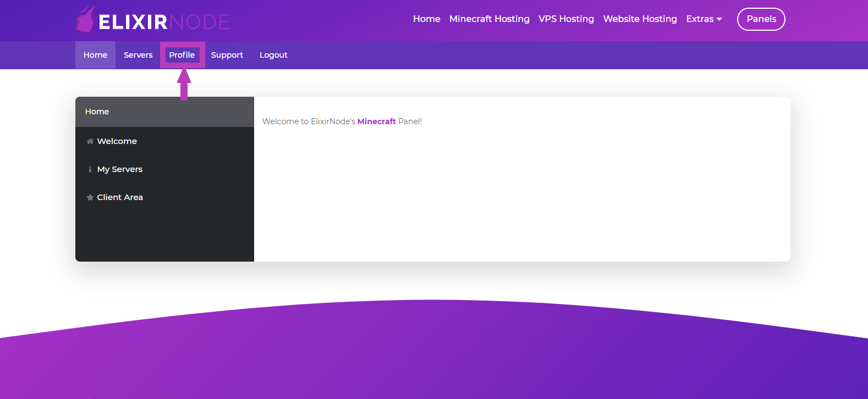Screen dimensions: 868x399
Task: Click the ElixirNode flame logo
Action: [x=85, y=20]
